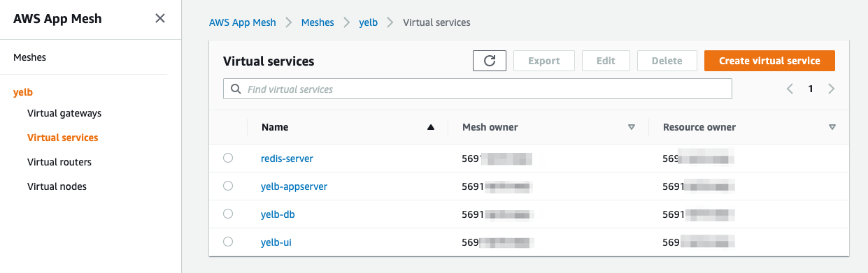The width and height of the screenshot is (868, 273).
Task: Sort by Name column arrow
Action: 431,127
